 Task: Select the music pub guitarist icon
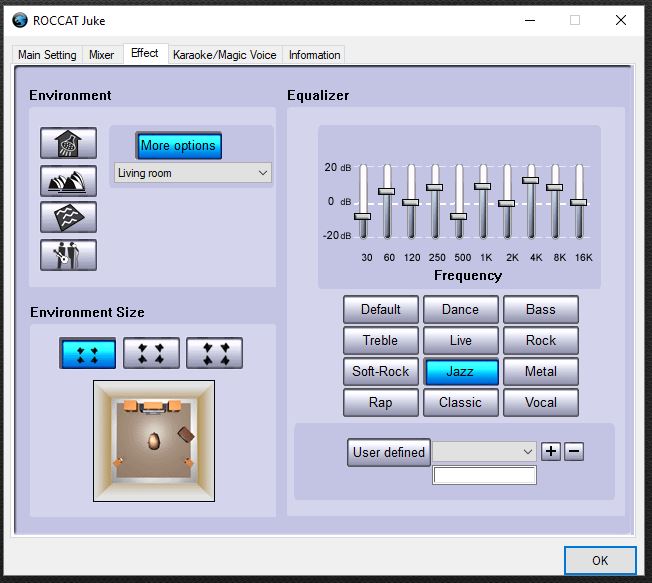tap(69, 255)
